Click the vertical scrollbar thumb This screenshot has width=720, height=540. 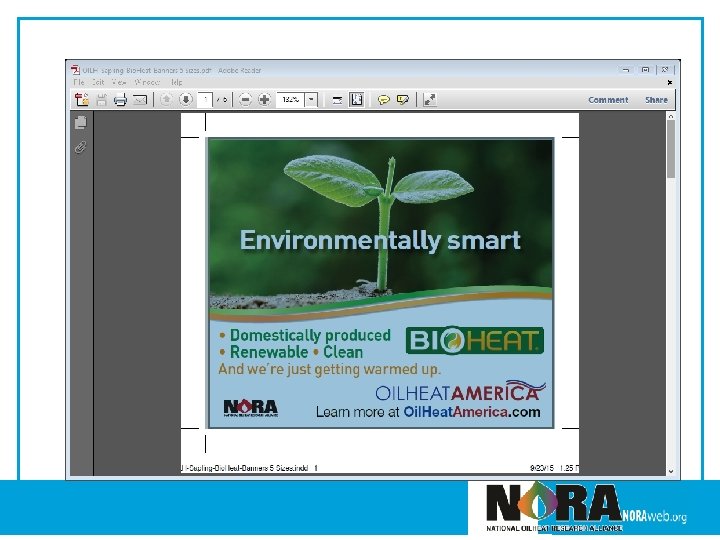tap(671, 149)
